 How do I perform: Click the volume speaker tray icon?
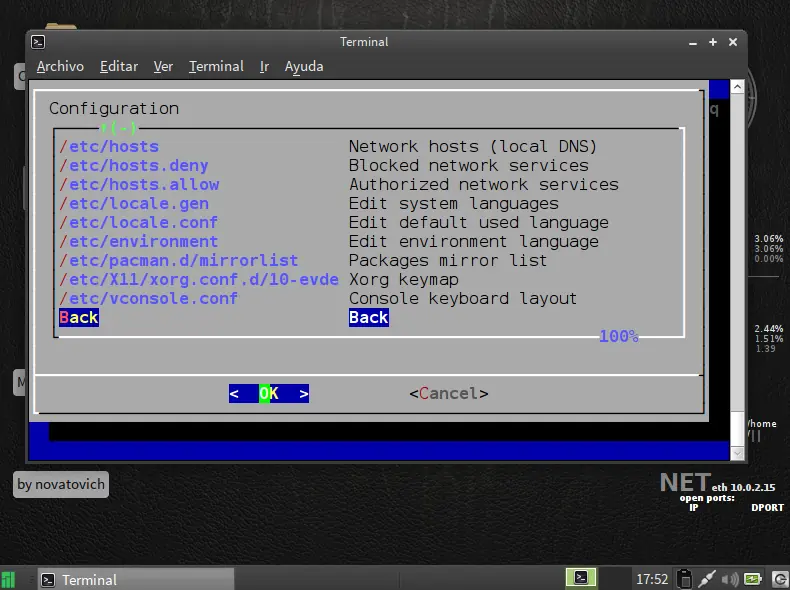click(730, 579)
